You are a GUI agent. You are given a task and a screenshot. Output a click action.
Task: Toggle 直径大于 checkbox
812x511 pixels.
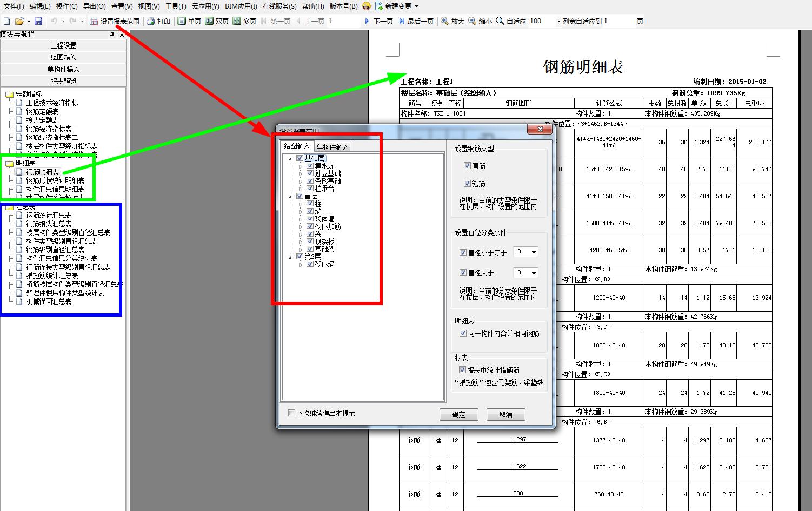click(x=463, y=273)
